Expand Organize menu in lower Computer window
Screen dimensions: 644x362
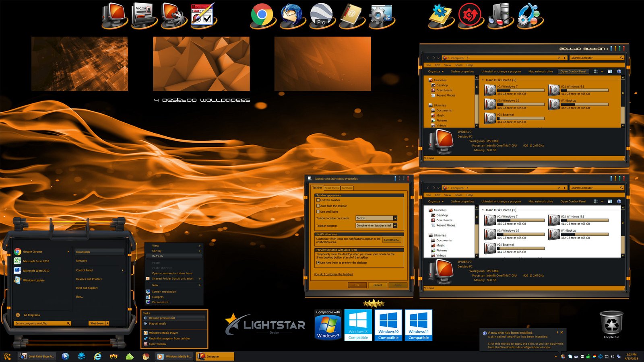pos(436,201)
